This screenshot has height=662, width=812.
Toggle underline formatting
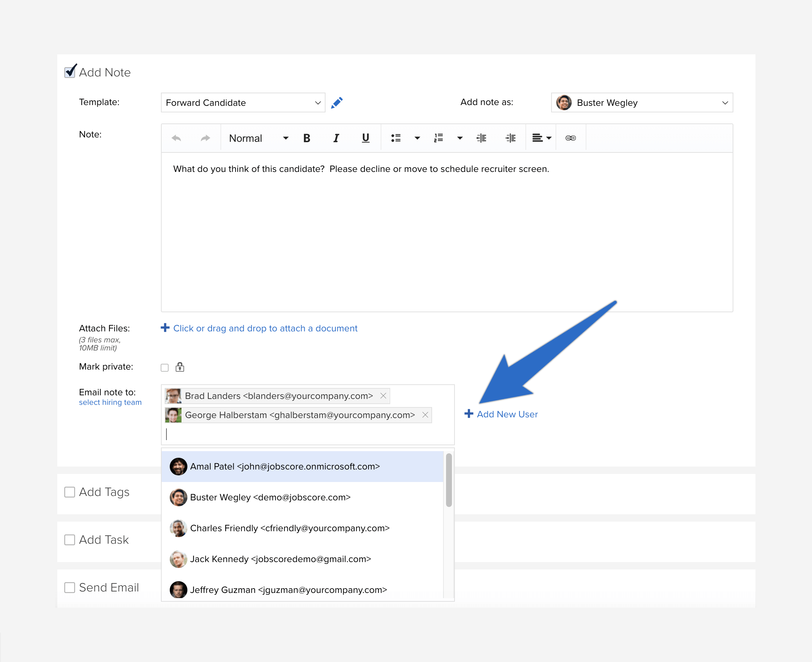pos(365,138)
